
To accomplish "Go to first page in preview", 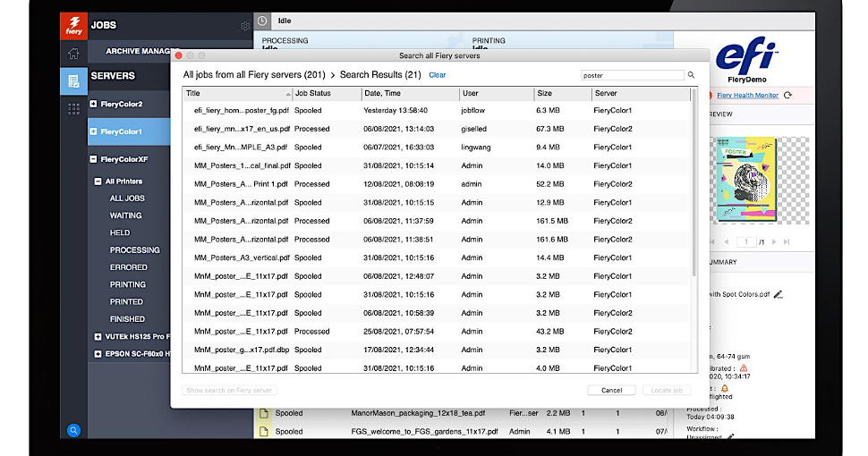I will click(712, 241).
